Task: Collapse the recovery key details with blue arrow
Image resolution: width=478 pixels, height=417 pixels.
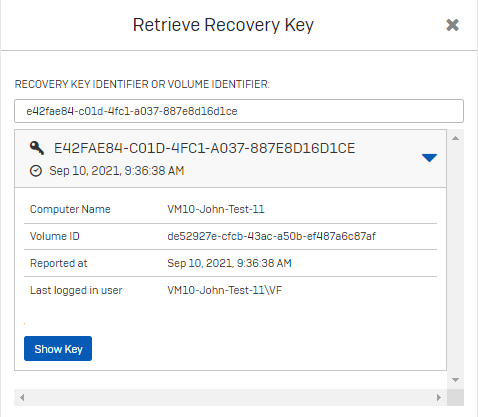Action: [x=429, y=158]
